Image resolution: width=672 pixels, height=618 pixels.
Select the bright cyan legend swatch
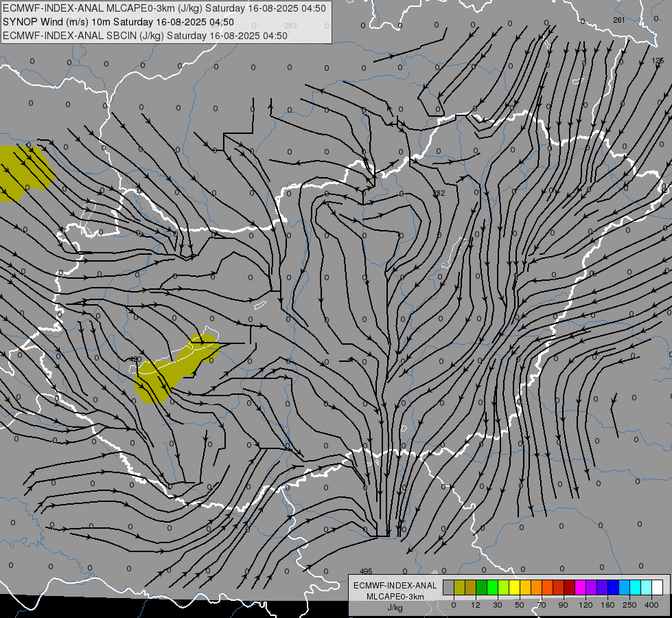pos(635,587)
